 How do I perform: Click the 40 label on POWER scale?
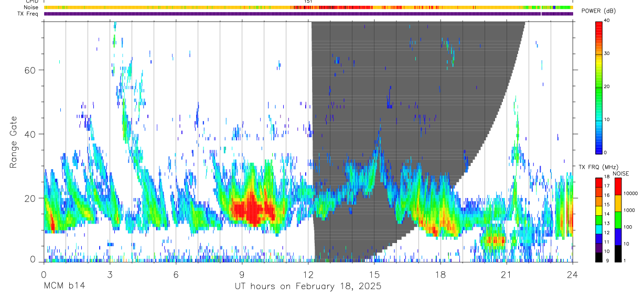[607, 21]
